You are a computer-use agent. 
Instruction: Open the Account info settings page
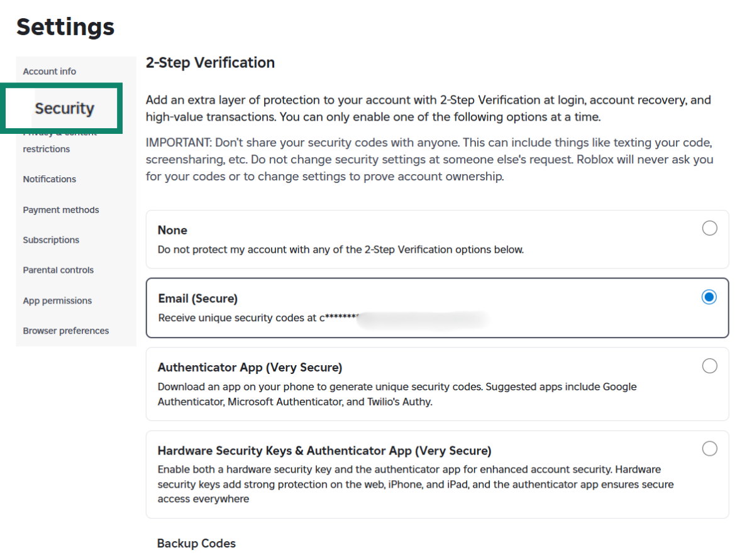[49, 71]
